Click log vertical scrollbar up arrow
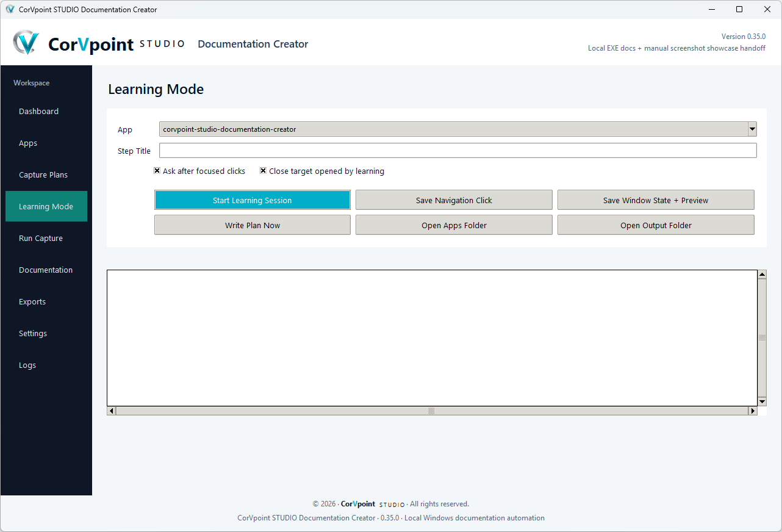782x532 pixels. [762, 275]
